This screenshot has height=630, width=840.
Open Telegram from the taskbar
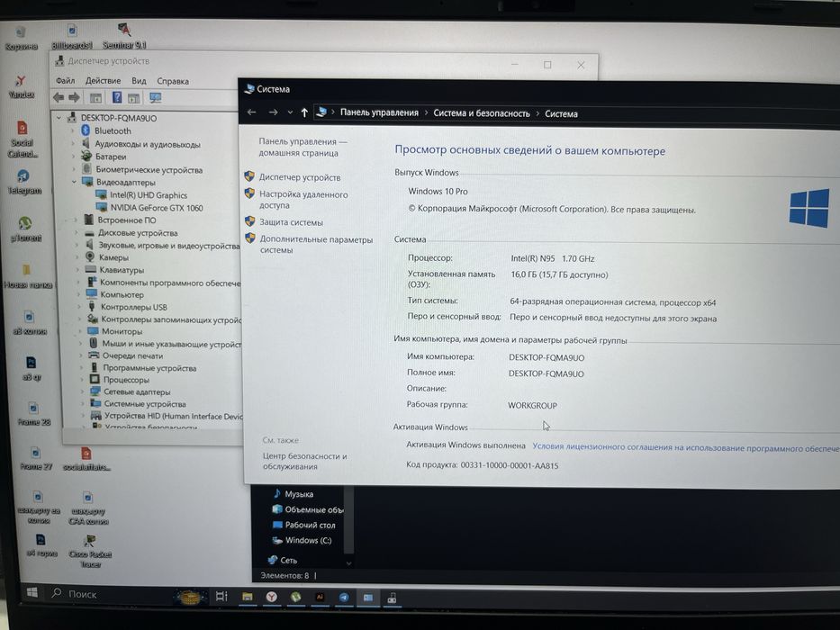(344, 598)
